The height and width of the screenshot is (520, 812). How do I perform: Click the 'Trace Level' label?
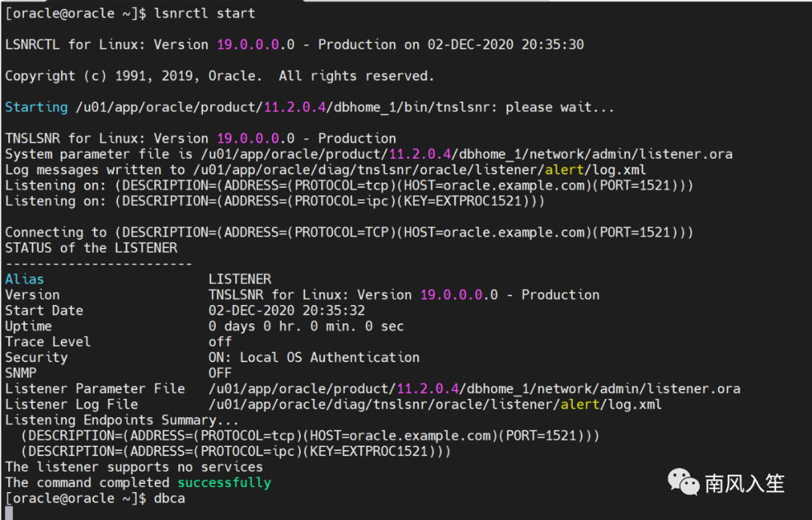[x=47, y=342]
